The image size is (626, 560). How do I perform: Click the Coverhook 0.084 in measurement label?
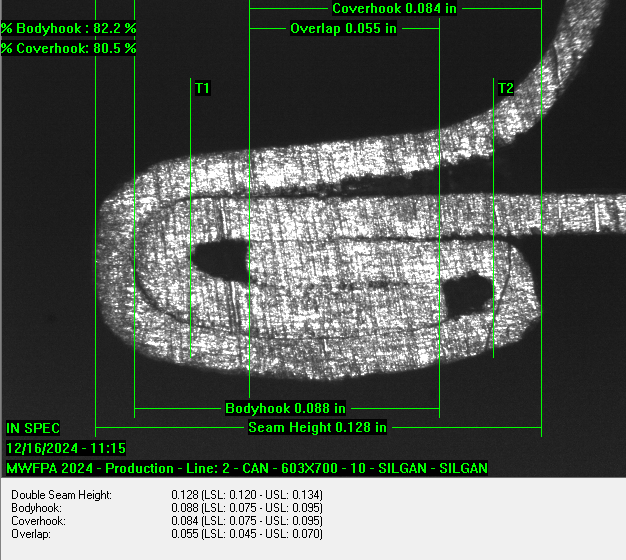pyautogui.click(x=394, y=8)
